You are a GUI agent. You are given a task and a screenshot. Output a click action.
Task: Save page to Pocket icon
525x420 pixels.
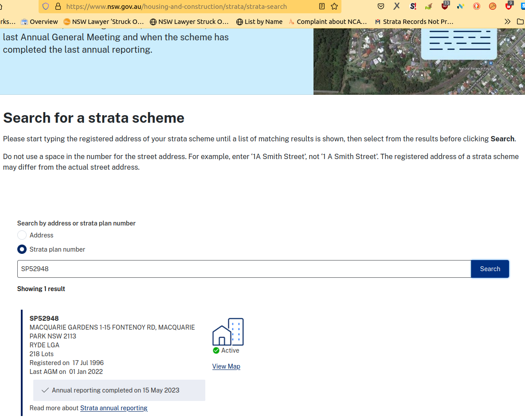click(x=381, y=6)
